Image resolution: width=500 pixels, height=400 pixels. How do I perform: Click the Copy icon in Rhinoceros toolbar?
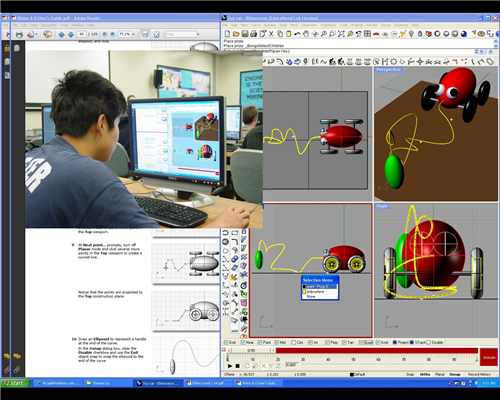pyautogui.click(x=280, y=34)
